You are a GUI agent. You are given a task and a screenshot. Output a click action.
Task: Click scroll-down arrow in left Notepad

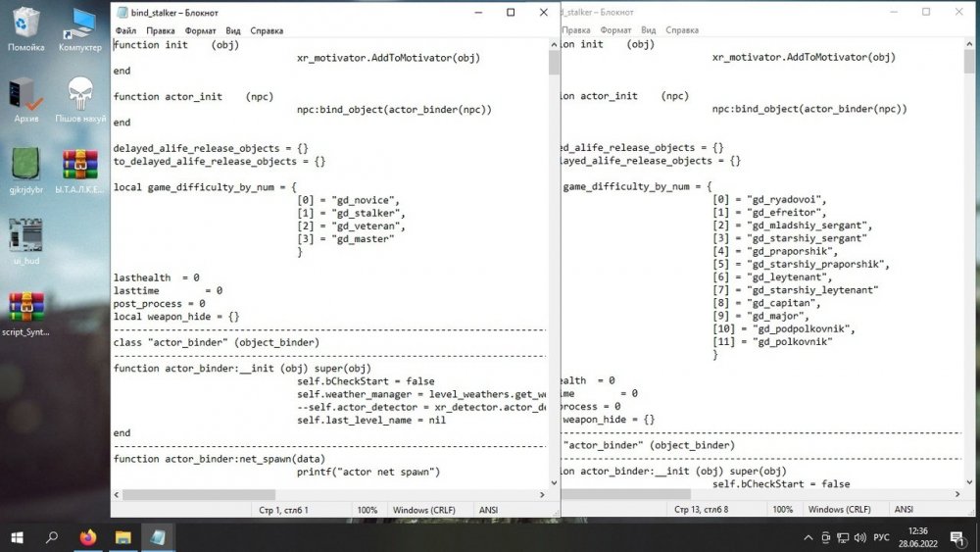pyautogui.click(x=554, y=482)
